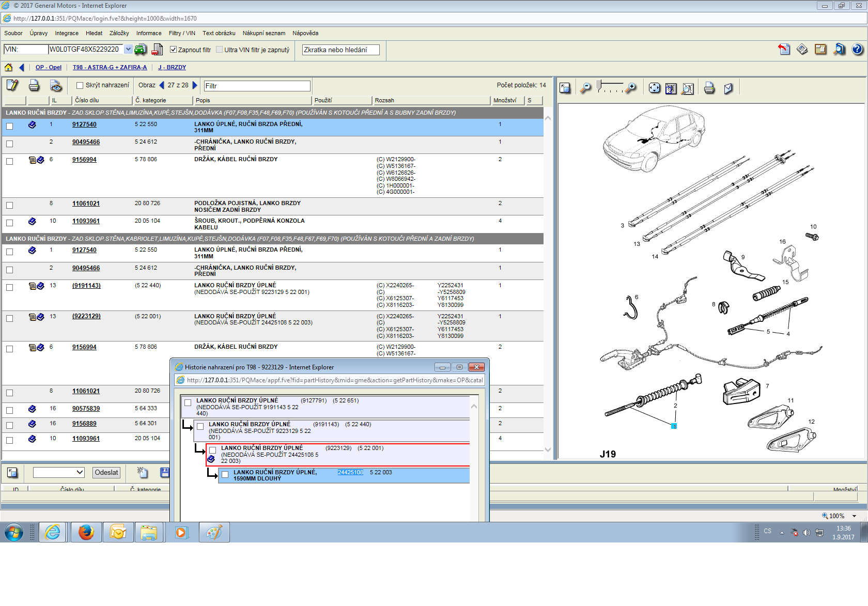The width and height of the screenshot is (868, 606).
Task: Click the parts list scrollbar down arrow
Action: (548, 449)
